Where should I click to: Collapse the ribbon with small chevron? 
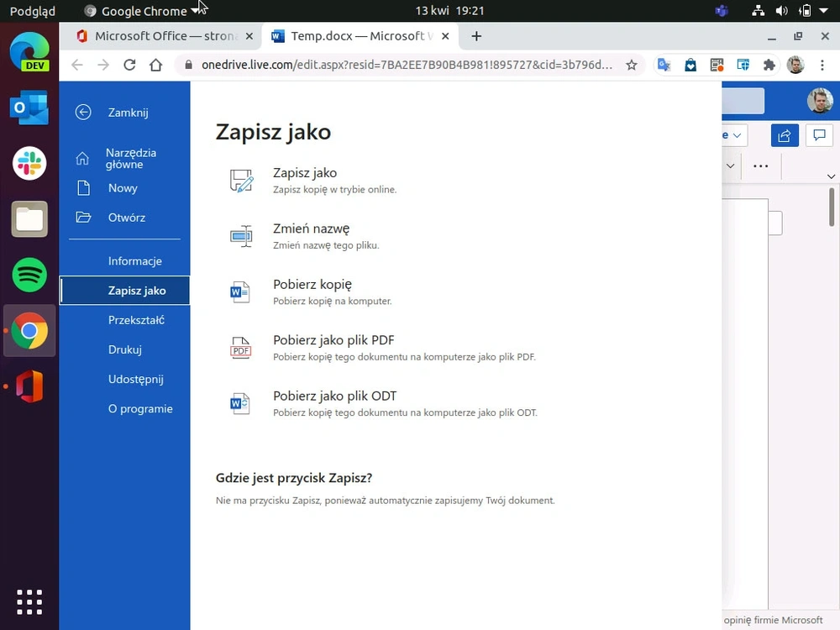click(x=831, y=176)
